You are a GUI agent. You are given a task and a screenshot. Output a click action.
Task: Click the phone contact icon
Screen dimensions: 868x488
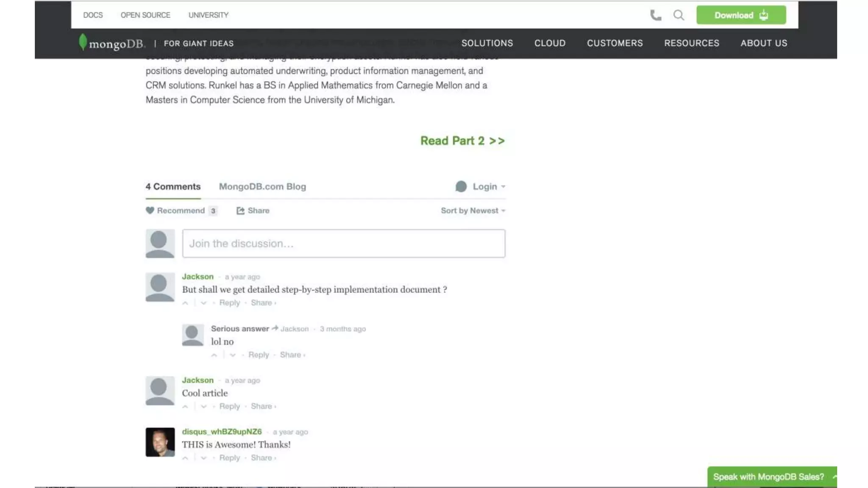point(655,15)
